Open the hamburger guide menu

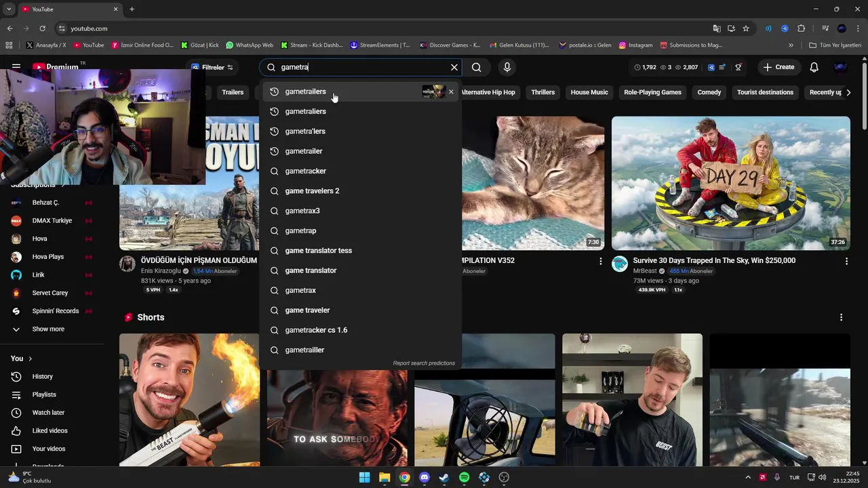(16, 67)
